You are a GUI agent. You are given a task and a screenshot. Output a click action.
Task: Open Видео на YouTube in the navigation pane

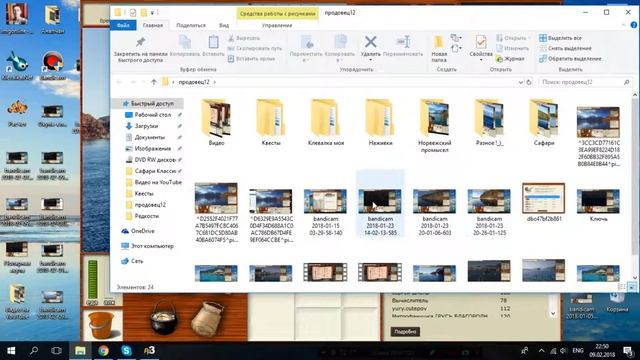[158, 182]
